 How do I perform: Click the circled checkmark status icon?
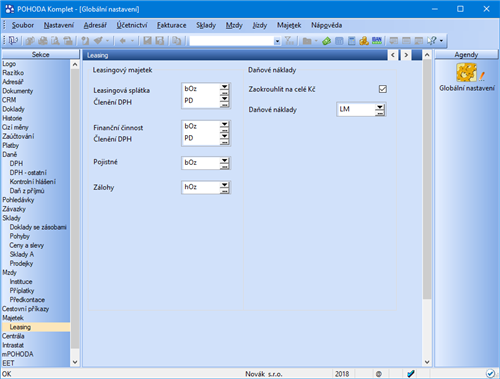click(x=490, y=374)
